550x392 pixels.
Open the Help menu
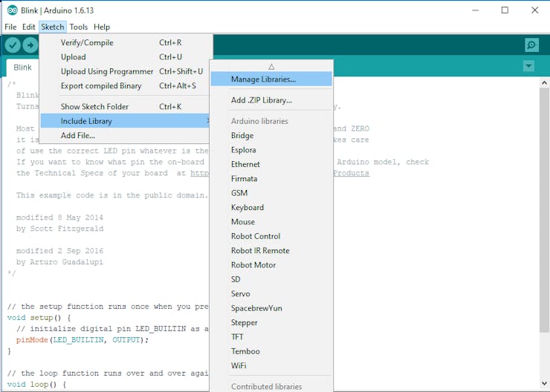[x=102, y=27]
